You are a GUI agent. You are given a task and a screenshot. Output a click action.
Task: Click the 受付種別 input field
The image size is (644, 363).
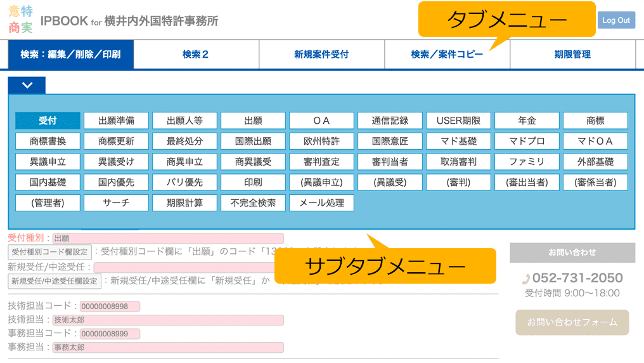pos(168,239)
